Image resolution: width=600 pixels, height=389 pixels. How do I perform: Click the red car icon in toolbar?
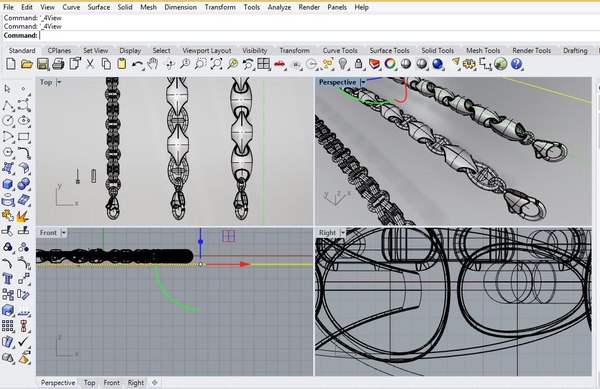point(280,64)
